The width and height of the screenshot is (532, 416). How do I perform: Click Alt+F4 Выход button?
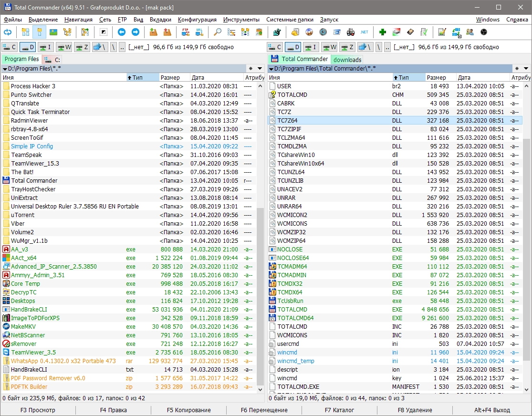click(x=492, y=410)
